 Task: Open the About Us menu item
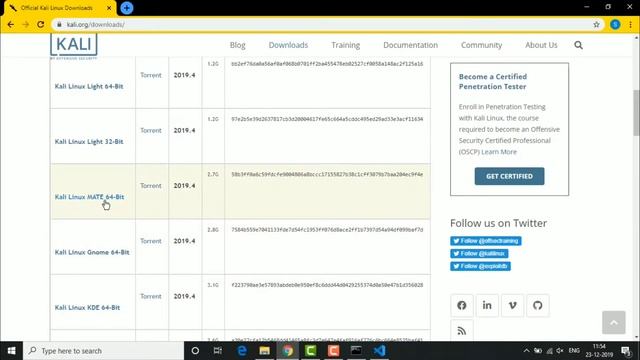click(541, 45)
